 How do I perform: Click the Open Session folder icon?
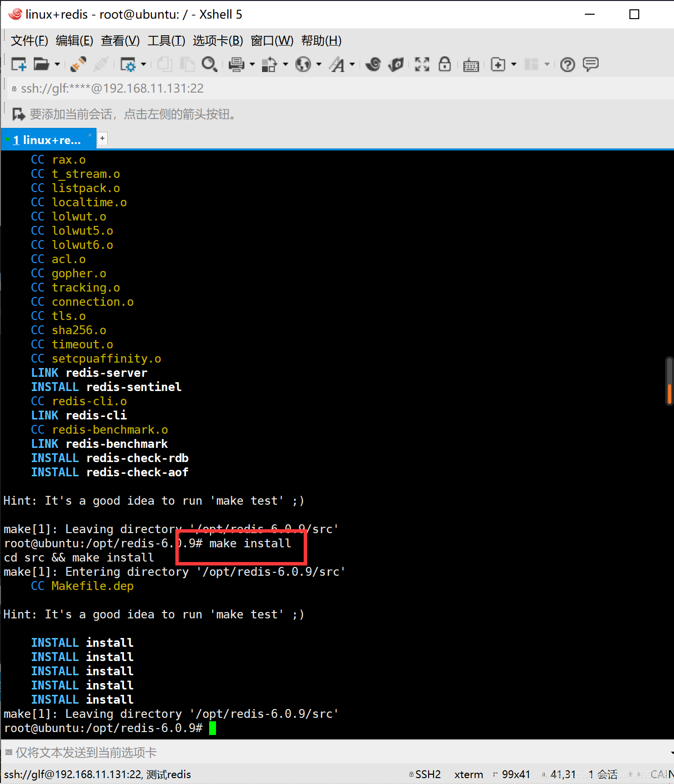41,64
